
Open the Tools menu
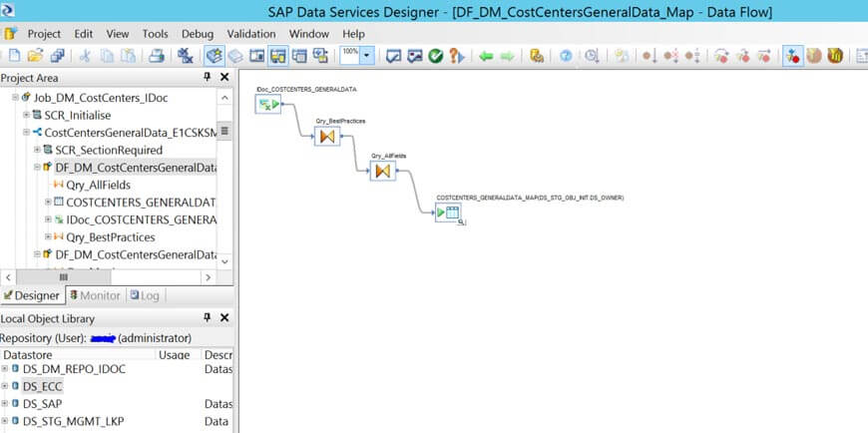pyautogui.click(x=155, y=34)
